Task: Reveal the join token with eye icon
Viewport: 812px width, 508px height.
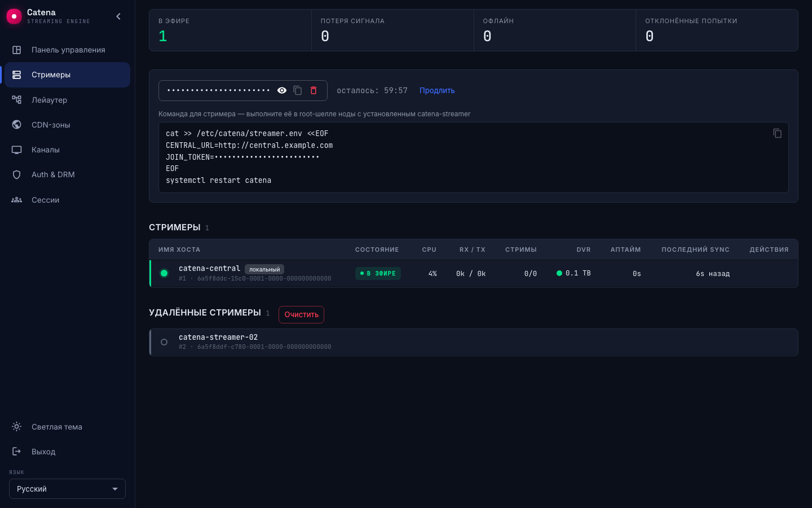Action: [282, 90]
